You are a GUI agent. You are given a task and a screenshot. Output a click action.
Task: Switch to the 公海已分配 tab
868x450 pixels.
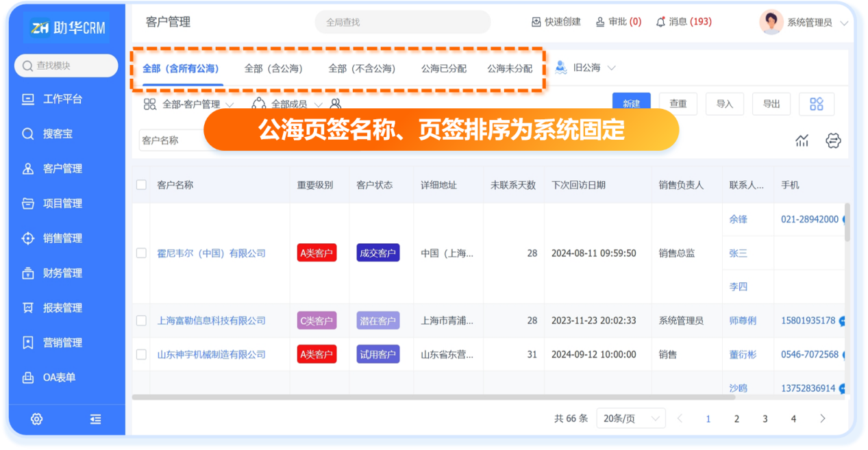(443, 68)
